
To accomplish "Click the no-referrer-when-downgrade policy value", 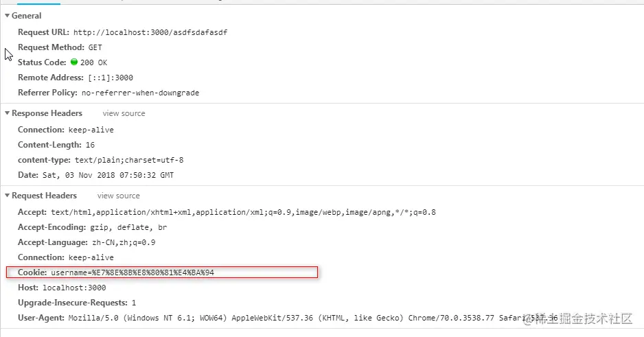I will click(x=140, y=93).
